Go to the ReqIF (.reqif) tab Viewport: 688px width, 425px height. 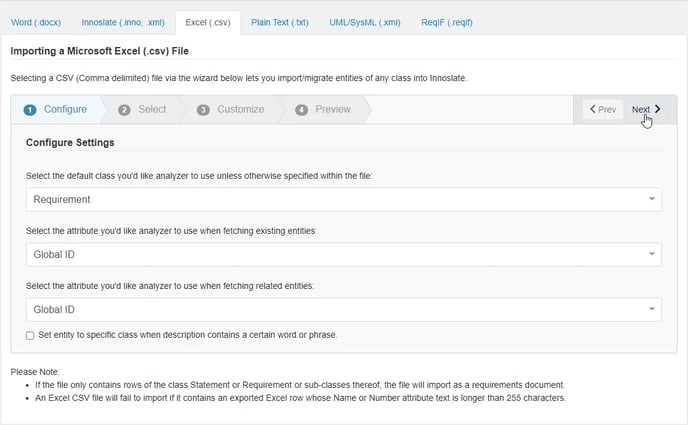[447, 22]
